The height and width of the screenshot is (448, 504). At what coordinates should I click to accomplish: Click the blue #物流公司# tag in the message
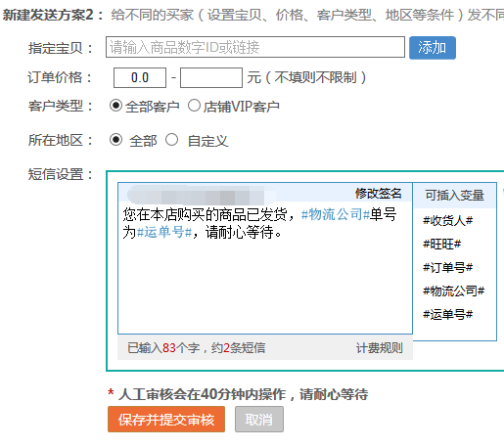336,214
